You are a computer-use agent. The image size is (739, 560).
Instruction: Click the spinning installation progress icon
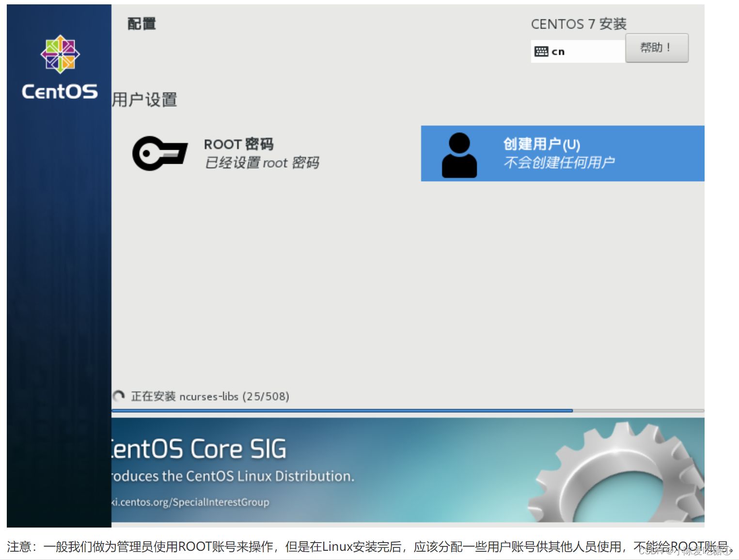click(119, 396)
